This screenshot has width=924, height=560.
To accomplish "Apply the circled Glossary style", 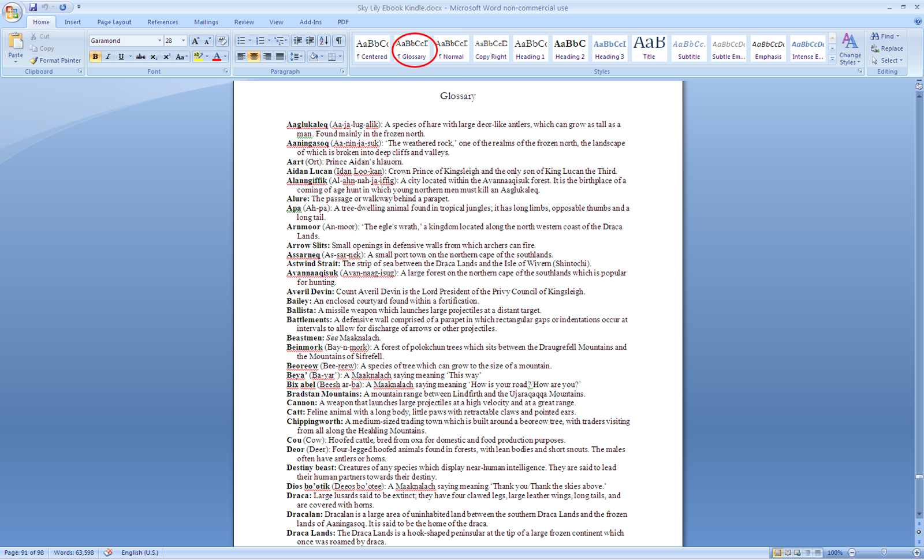I will coord(413,48).
